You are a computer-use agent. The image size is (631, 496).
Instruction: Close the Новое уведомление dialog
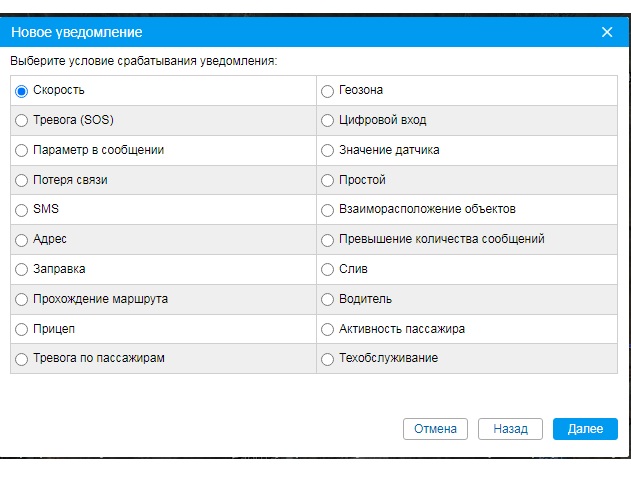607,32
